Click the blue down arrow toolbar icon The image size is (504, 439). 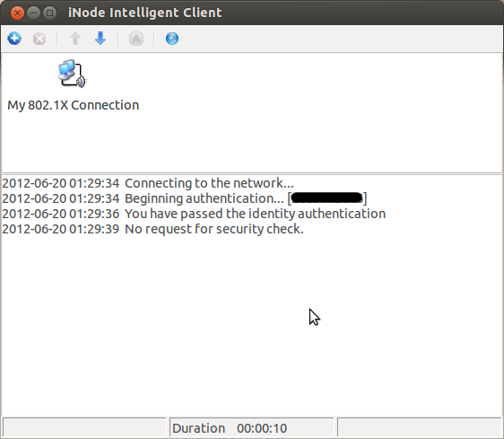pos(100,39)
